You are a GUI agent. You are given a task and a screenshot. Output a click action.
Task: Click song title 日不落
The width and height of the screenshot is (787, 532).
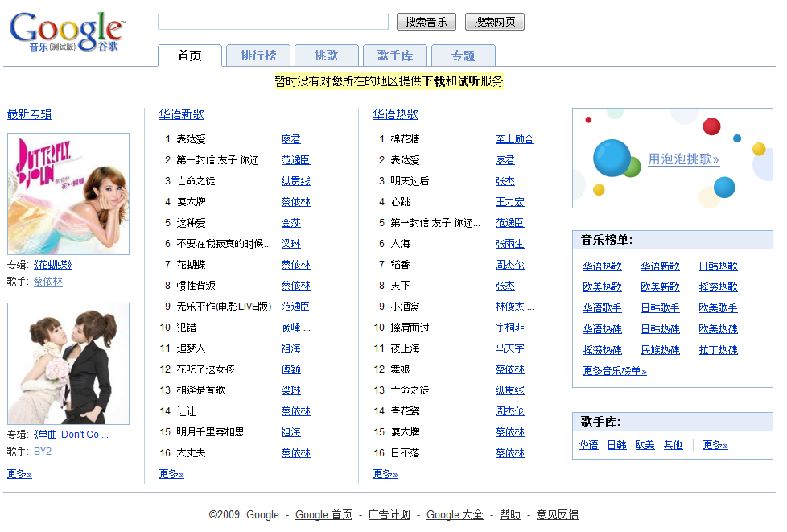(x=405, y=453)
